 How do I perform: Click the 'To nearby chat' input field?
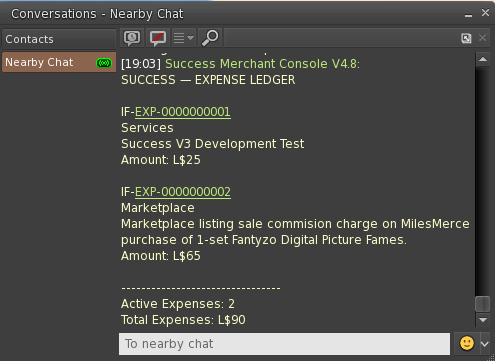pyautogui.click(x=284, y=344)
